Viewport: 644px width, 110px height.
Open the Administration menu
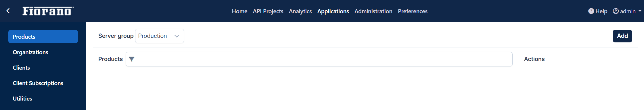373,11
